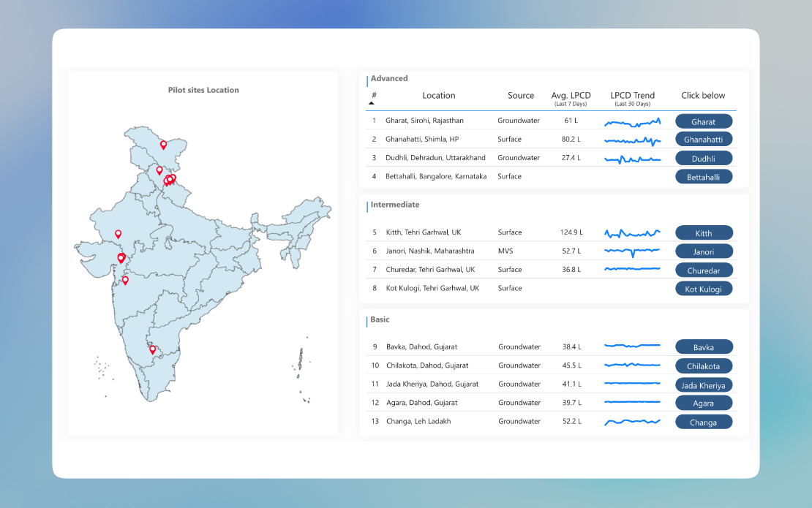Click the 'MVS' source cell for Janori
Screen dimensions: 812x508
coord(505,251)
